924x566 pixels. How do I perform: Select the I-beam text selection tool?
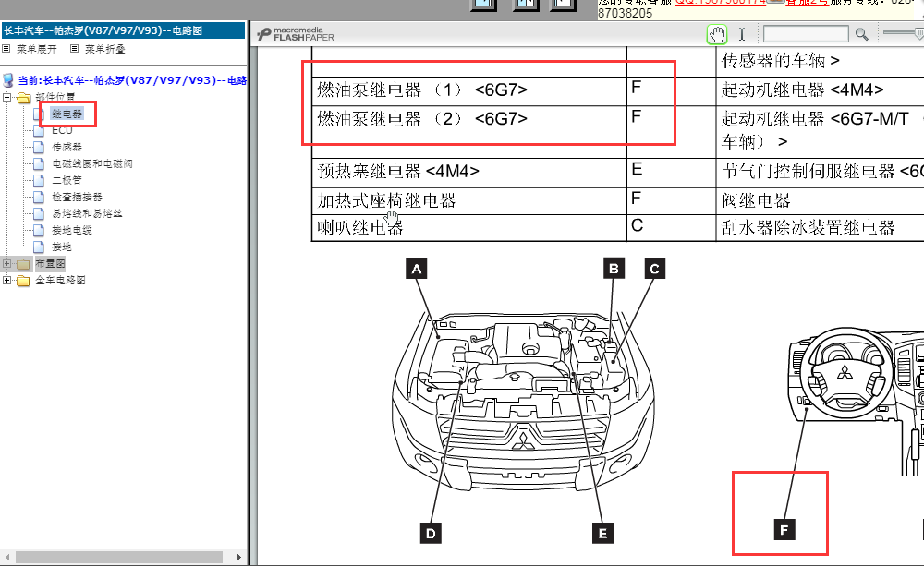coord(742,35)
